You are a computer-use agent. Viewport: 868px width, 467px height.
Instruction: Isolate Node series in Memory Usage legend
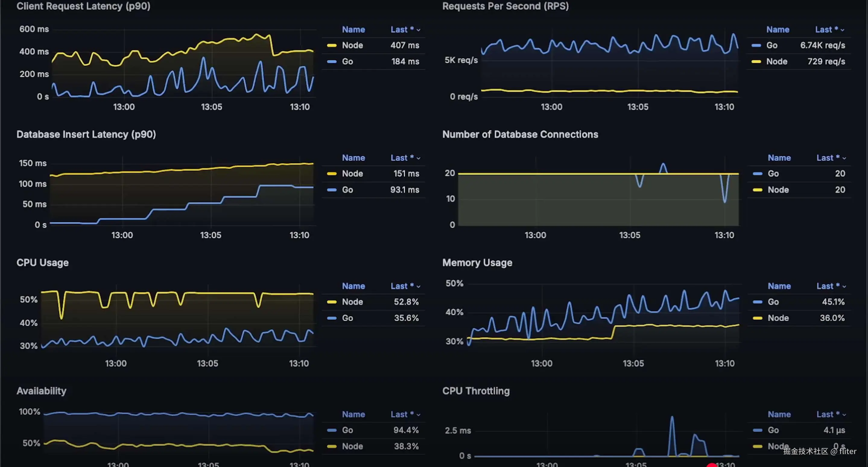point(778,318)
